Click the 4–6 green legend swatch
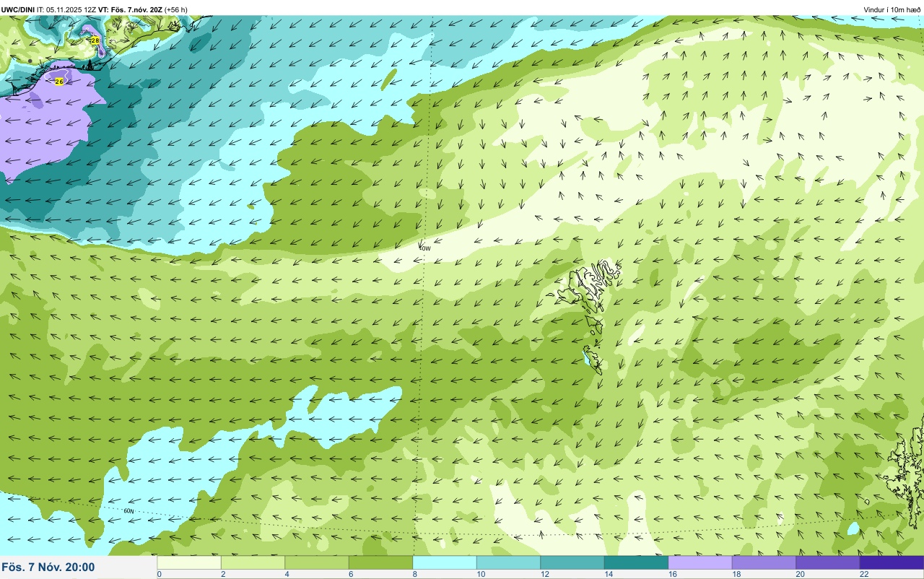 pyautogui.click(x=317, y=562)
